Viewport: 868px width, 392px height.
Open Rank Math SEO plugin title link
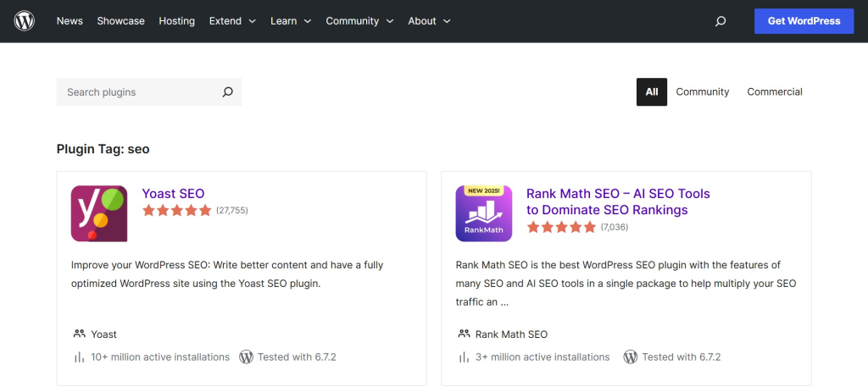coord(618,202)
